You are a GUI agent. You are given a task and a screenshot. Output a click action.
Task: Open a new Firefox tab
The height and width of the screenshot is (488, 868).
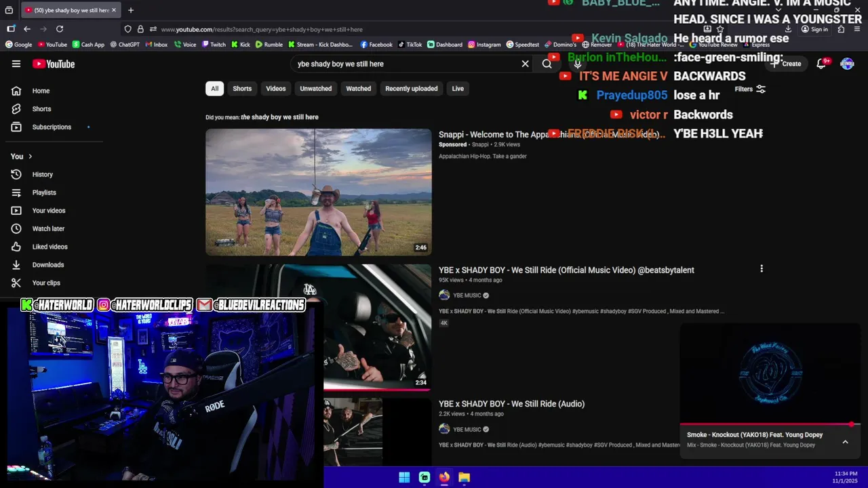coord(131,10)
